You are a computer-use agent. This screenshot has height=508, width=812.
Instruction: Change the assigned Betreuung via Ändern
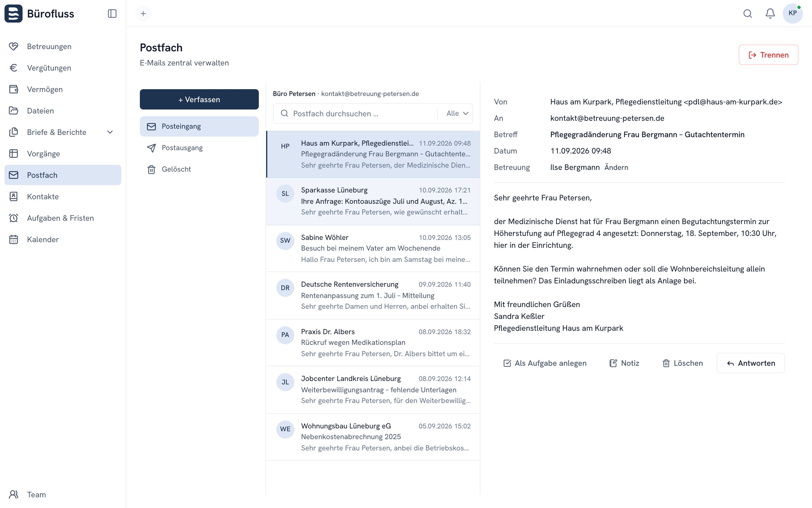(616, 167)
